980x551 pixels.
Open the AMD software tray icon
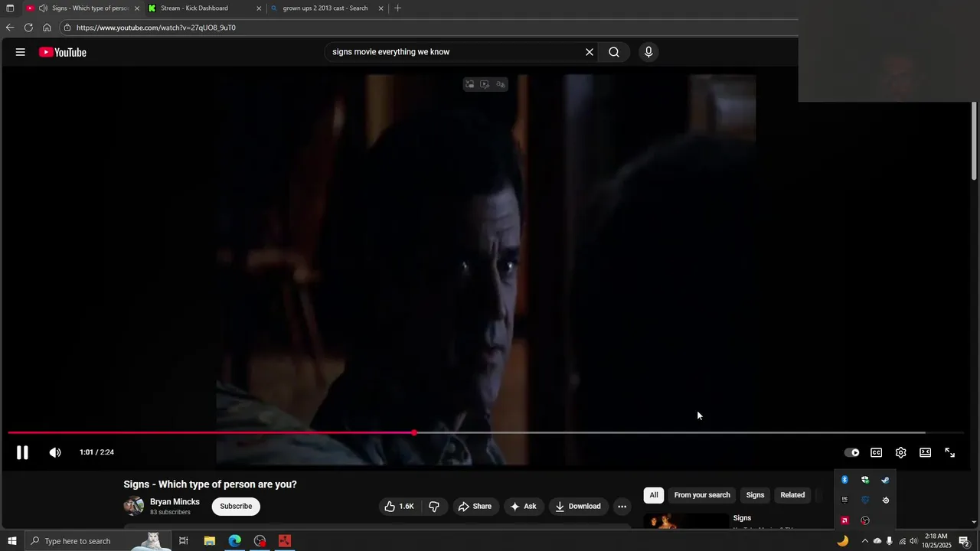[844, 520]
